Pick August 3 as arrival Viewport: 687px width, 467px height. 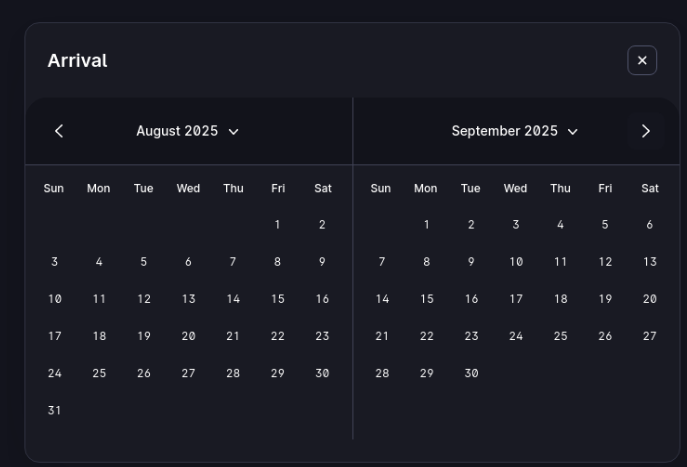[x=54, y=262]
